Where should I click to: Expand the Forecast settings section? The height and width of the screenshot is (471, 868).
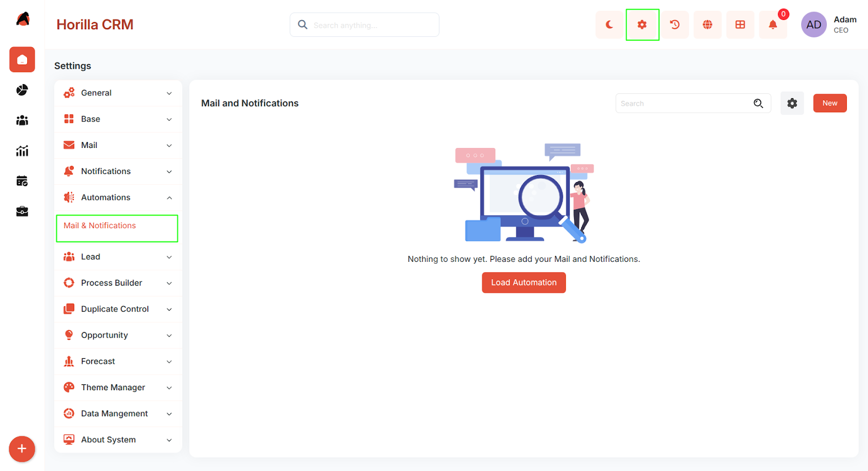click(118, 362)
